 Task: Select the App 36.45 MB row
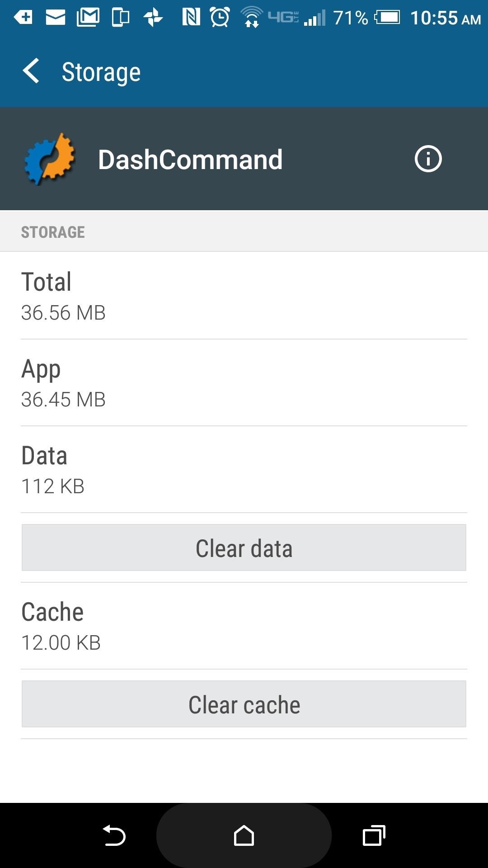click(244, 382)
